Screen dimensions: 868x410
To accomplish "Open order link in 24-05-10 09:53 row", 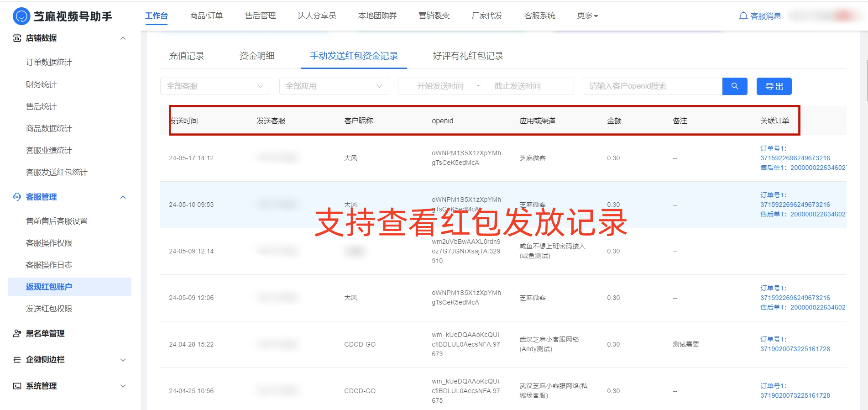I will 795,205.
